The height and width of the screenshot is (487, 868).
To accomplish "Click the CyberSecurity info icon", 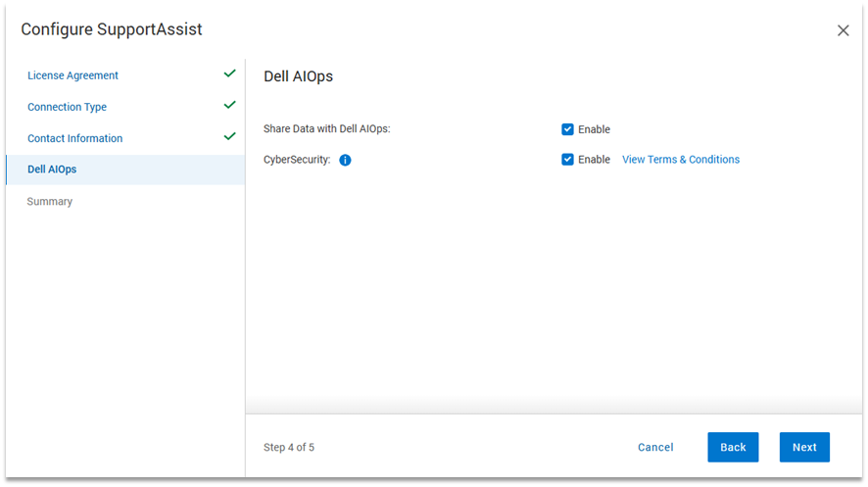I will tap(345, 160).
